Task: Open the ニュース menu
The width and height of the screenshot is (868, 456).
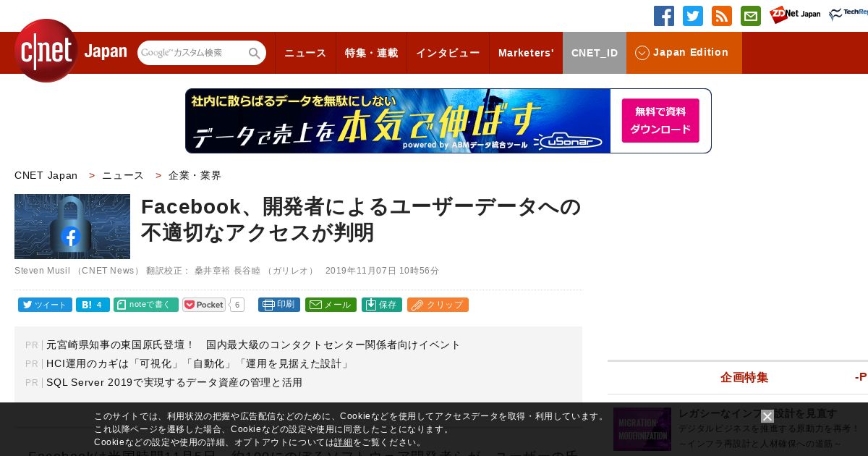Action: pyautogui.click(x=305, y=53)
